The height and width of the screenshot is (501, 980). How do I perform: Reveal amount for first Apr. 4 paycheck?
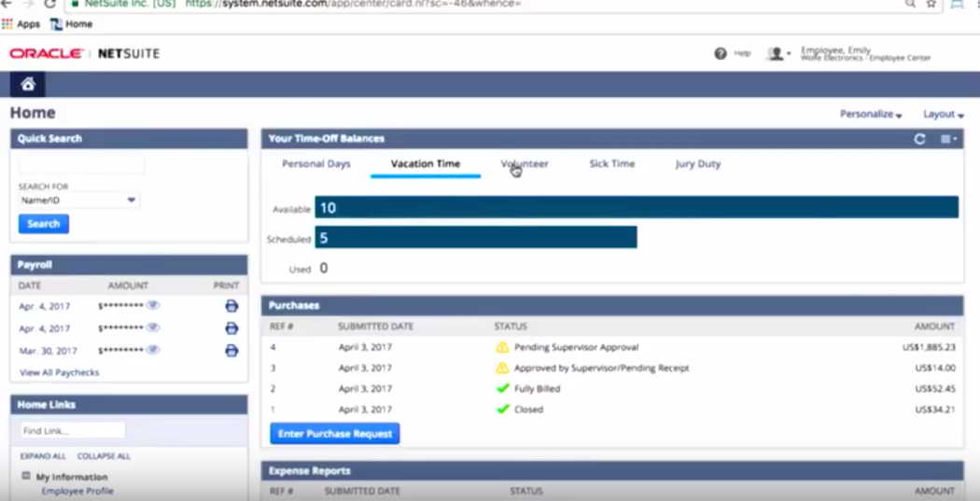[153, 305]
